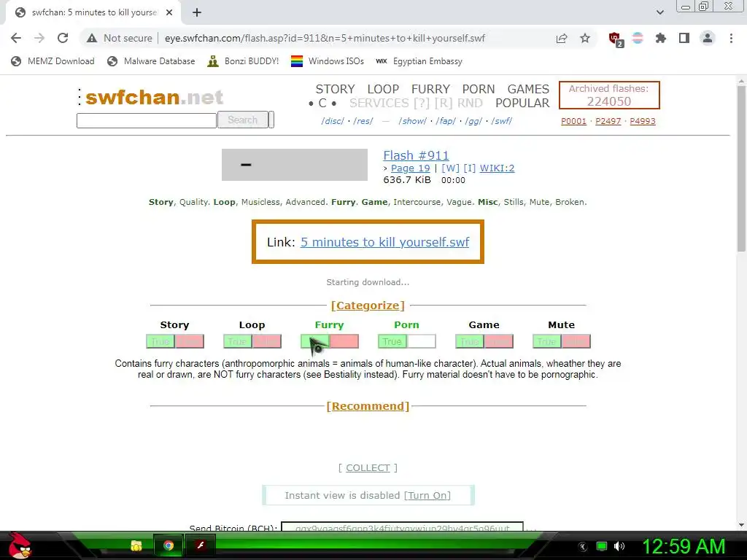Open the Page 19 link
The width and height of the screenshot is (747, 560).
pyautogui.click(x=410, y=168)
